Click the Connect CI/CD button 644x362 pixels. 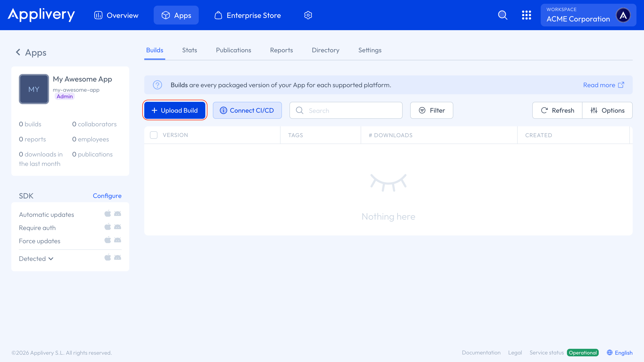pos(247,110)
